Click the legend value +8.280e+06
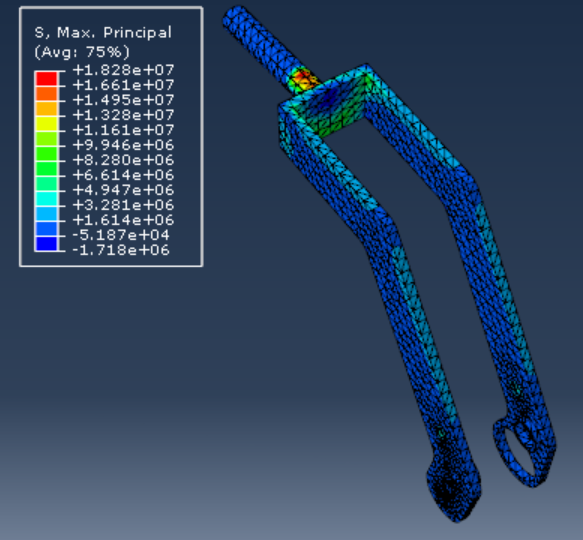Image resolution: width=583 pixels, height=540 pixels. coord(123,160)
